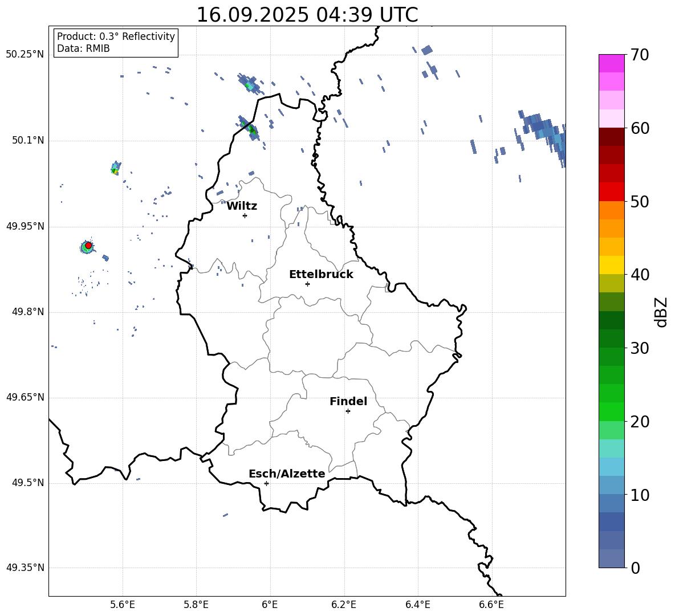Click the 49.5°N latitude label

28,483
